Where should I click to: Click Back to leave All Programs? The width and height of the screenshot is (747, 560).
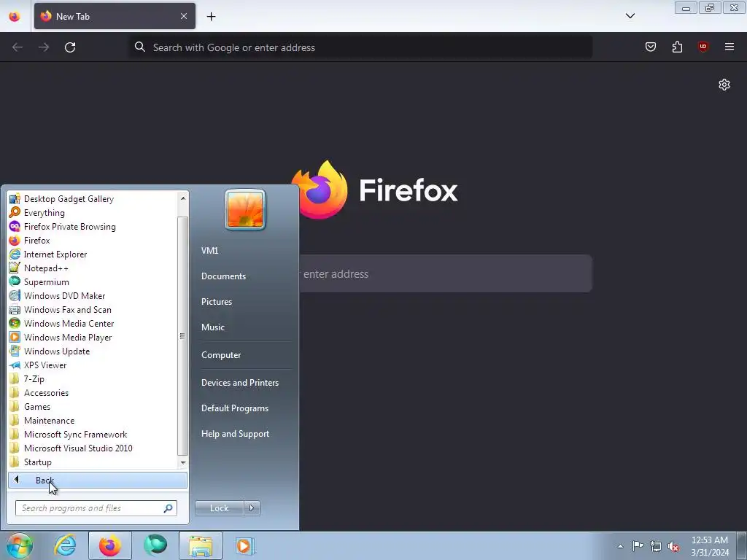(98, 480)
